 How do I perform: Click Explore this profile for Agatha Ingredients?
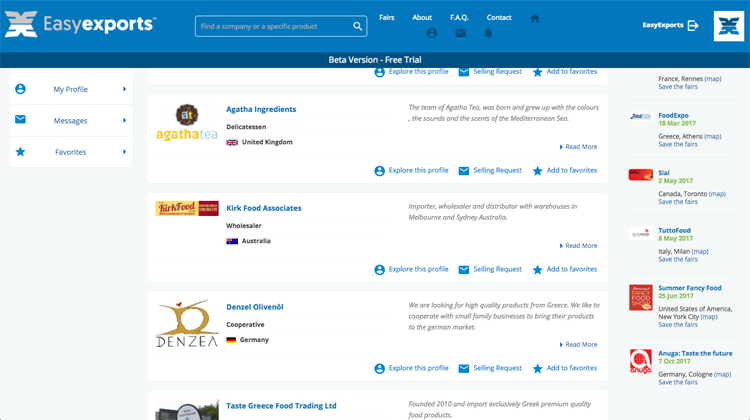tap(419, 170)
